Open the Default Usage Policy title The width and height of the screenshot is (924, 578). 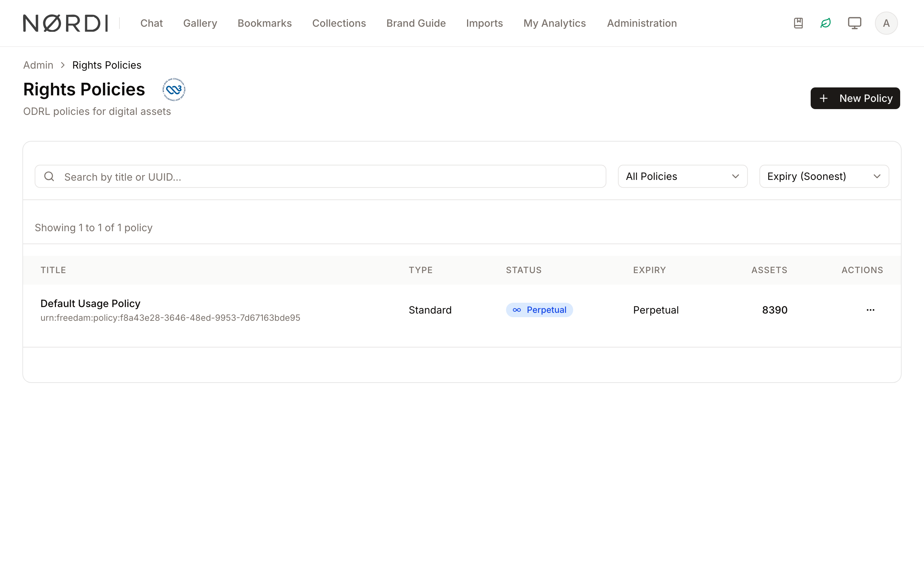[91, 303]
